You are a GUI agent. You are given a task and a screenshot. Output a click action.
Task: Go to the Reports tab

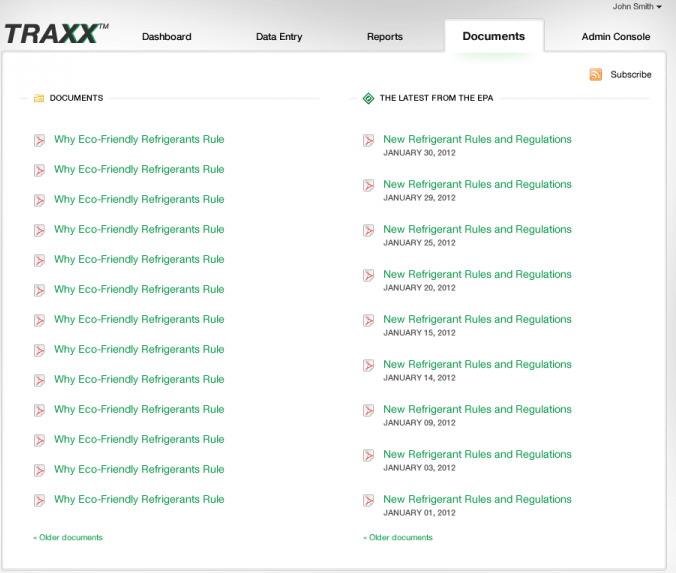[x=385, y=37]
